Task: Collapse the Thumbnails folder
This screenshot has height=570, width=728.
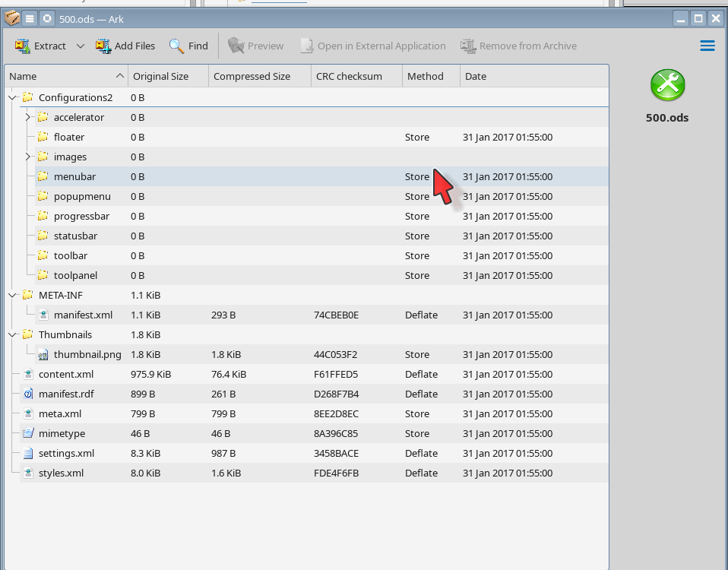Action: [x=12, y=334]
